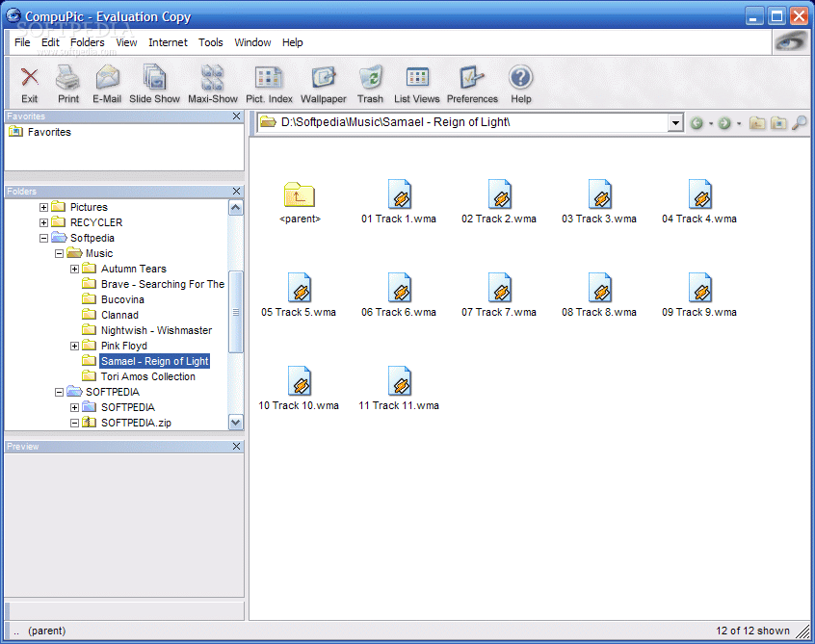Expand the Pink Floyd folder node
815x644 pixels.
(x=74, y=346)
